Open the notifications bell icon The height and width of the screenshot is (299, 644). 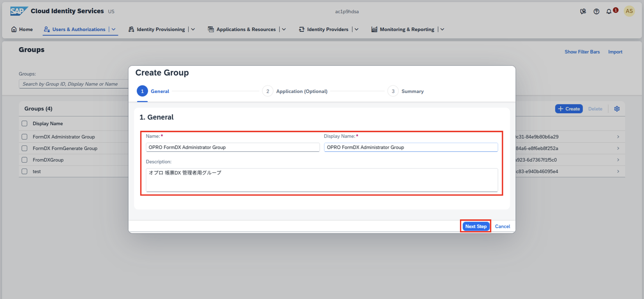coord(609,11)
